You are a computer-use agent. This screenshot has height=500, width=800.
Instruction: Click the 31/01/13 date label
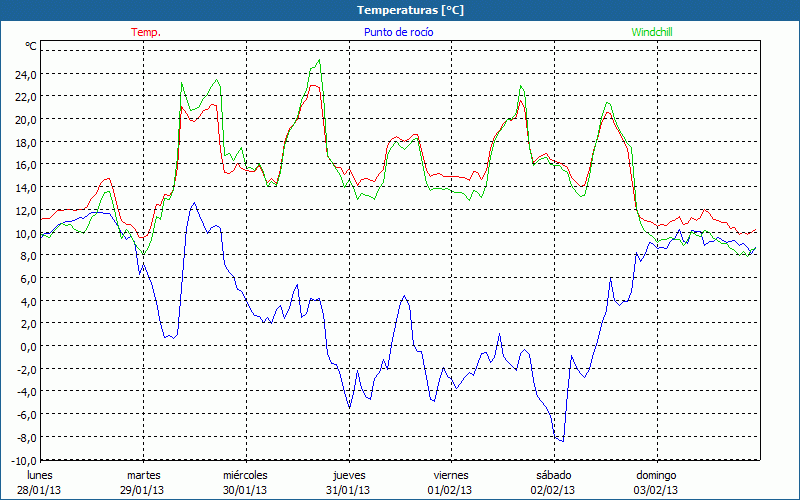coord(348,490)
